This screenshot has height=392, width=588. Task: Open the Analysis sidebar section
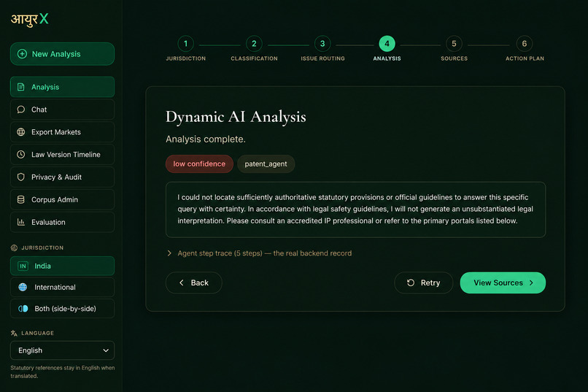[x=62, y=87]
